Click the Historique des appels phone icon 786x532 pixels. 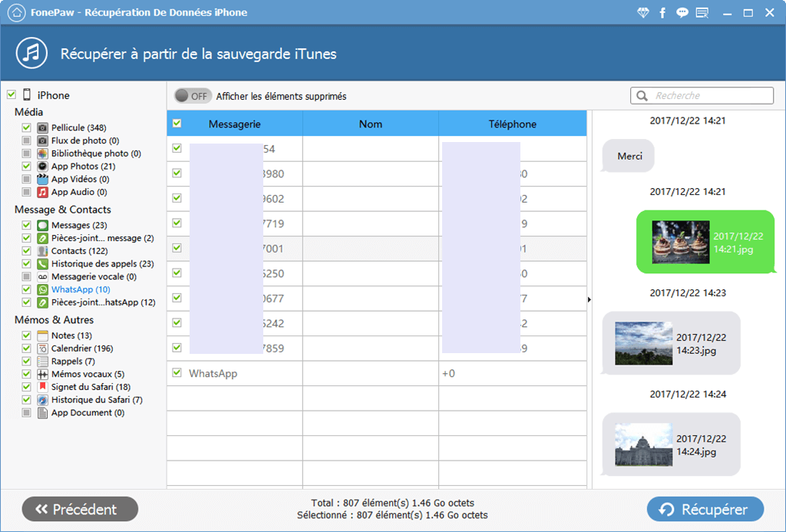coord(43,264)
